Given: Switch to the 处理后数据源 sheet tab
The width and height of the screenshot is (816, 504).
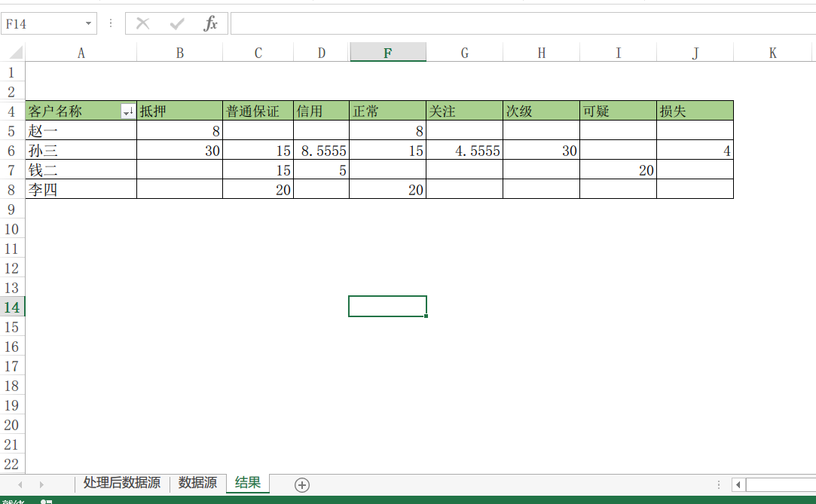Looking at the screenshot, I should [122, 483].
